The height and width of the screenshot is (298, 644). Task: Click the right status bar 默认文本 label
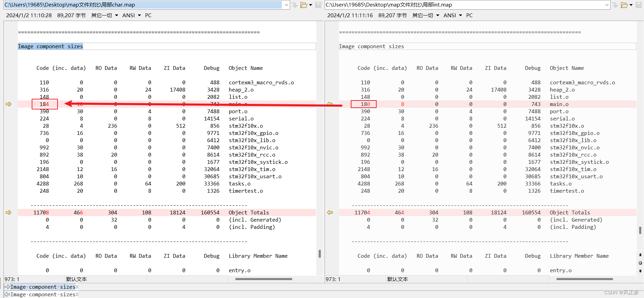[x=398, y=279]
